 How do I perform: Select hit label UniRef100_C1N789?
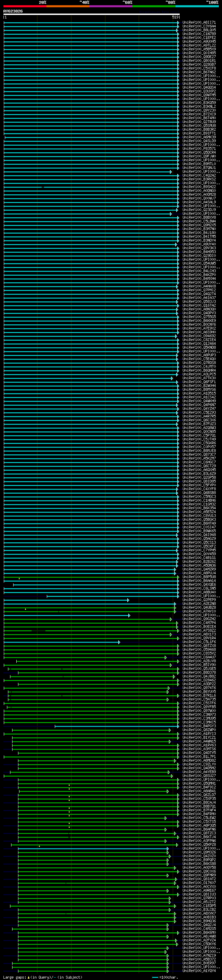pyautogui.click(x=199, y=34)
